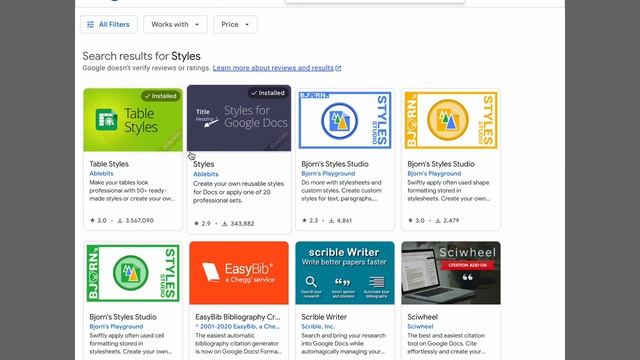640x360 pixels.
Task: Click the Installed badge on Table Styles
Action: point(160,96)
